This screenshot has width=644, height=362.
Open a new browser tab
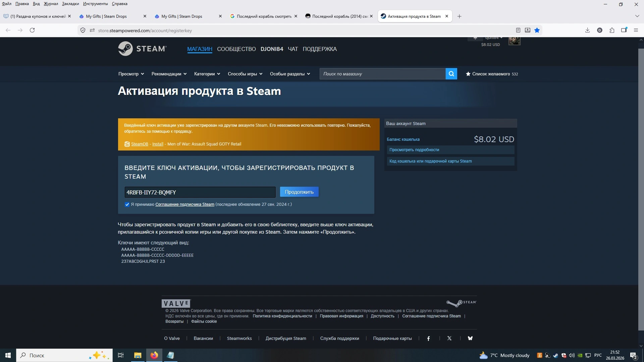[460, 16]
